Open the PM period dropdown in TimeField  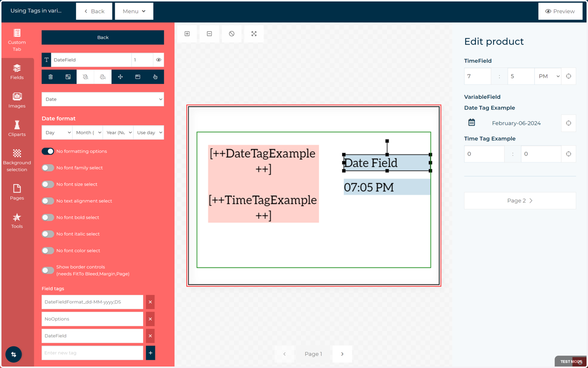pos(547,77)
